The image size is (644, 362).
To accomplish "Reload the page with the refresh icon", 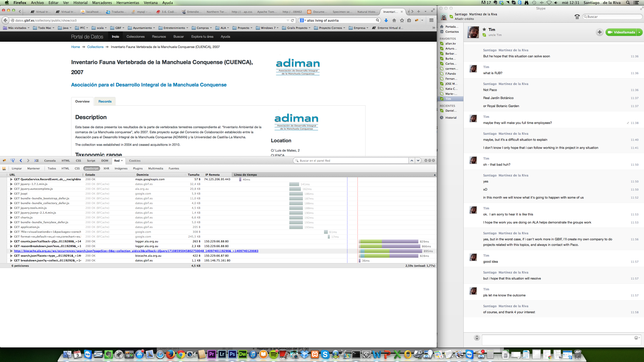I will click(x=293, y=20).
